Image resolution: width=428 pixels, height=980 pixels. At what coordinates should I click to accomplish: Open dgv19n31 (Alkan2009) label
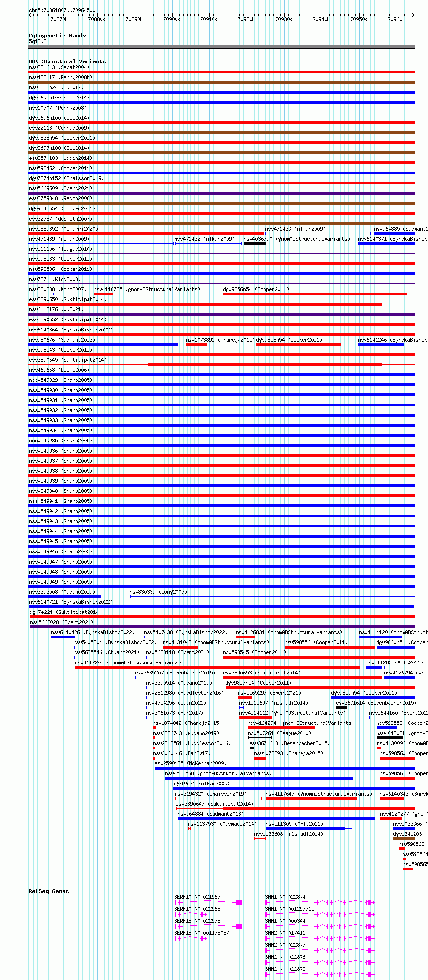(201, 784)
